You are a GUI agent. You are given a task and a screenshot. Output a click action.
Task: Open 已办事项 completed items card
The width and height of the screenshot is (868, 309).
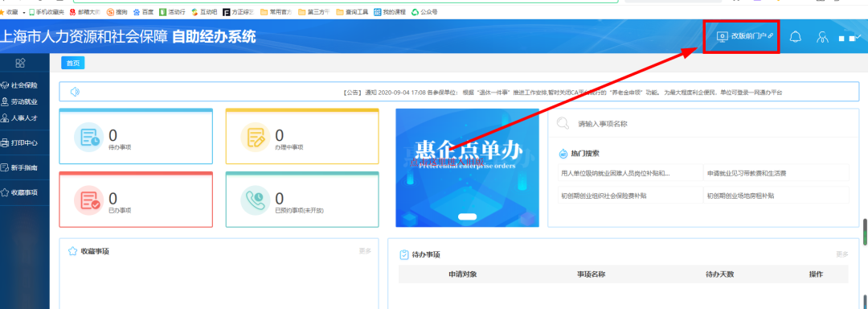[136, 200]
